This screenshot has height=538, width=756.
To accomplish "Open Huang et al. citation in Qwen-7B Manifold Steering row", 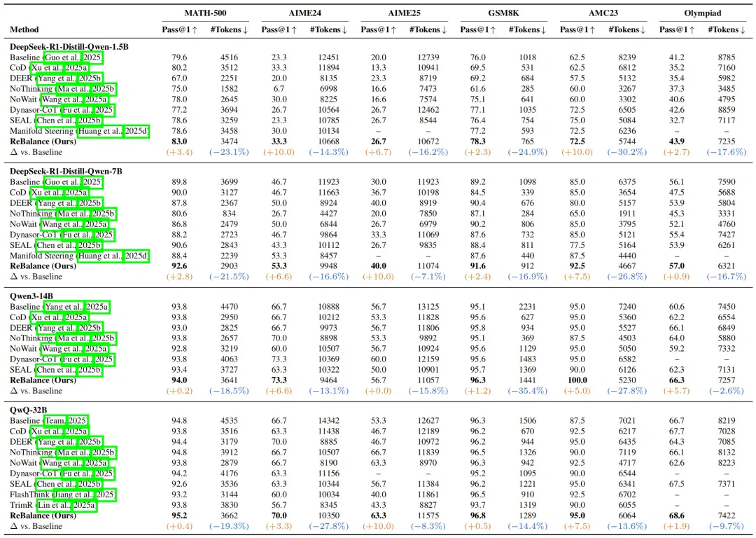I will click(x=100, y=256).
